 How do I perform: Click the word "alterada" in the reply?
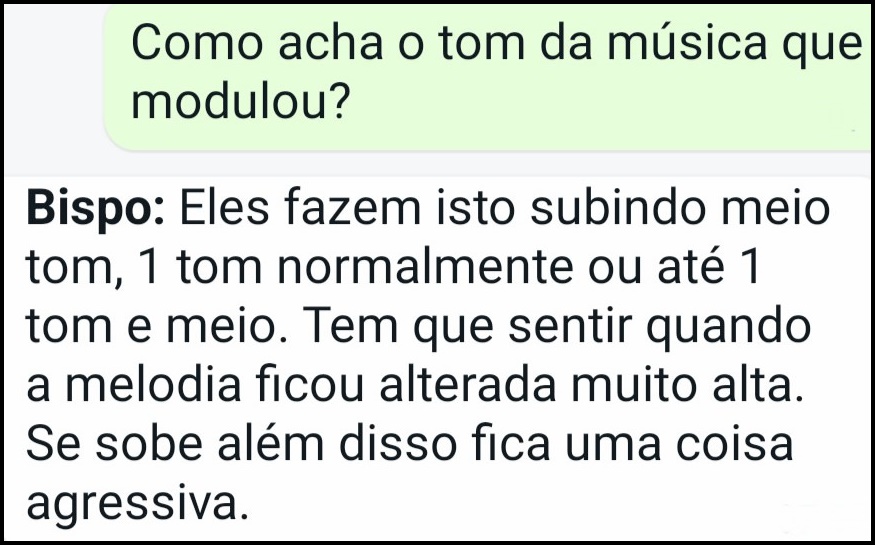[x=468, y=384]
